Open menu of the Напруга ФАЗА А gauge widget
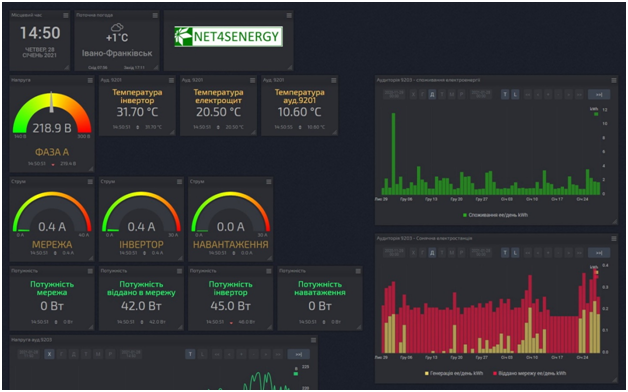 [x=90, y=80]
